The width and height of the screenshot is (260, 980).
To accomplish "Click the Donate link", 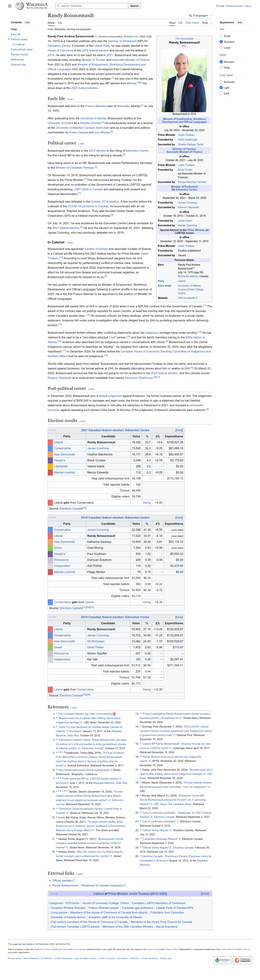I will click(220, 6).
